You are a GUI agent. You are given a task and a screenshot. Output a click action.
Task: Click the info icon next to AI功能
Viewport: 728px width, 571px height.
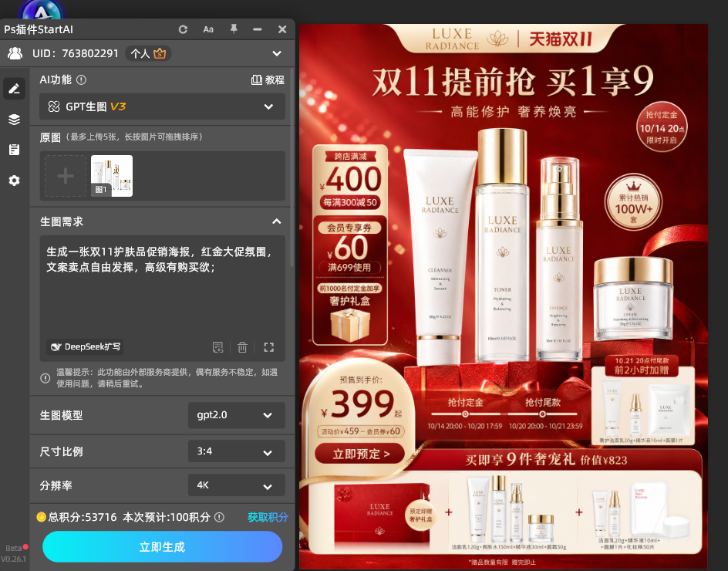[x=81, y=80]
